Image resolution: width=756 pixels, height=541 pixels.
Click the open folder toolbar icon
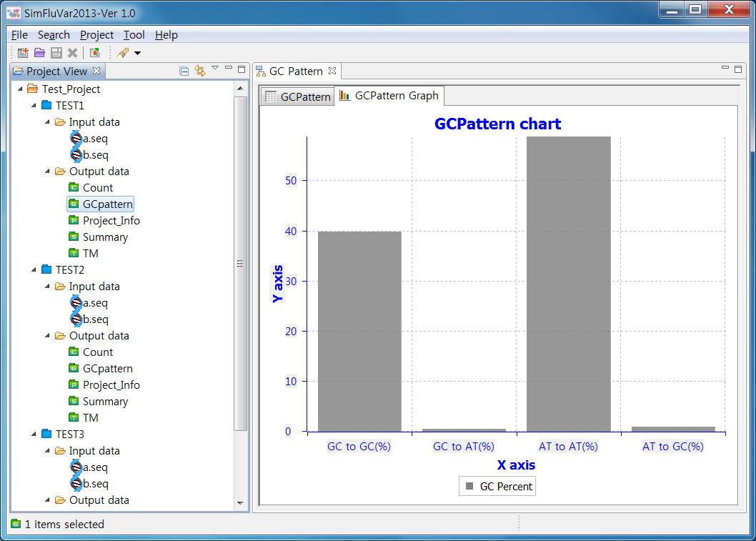pos(39,53)
